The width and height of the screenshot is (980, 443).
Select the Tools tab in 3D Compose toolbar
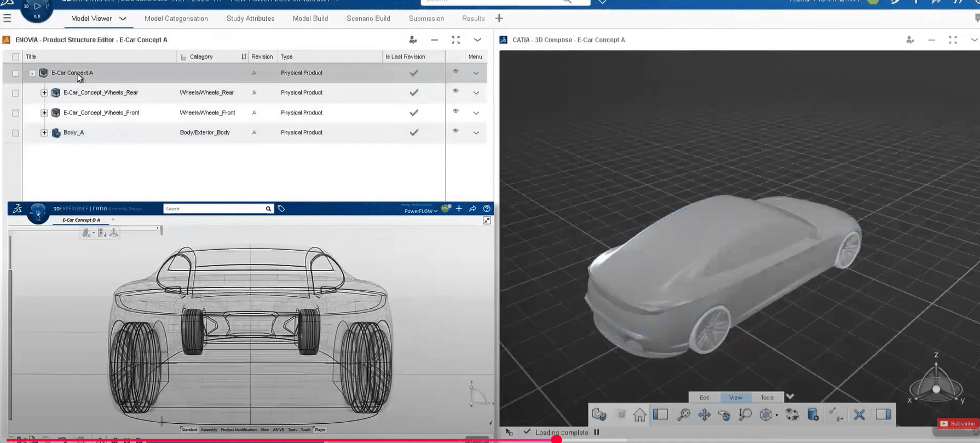tap(767, 398)
